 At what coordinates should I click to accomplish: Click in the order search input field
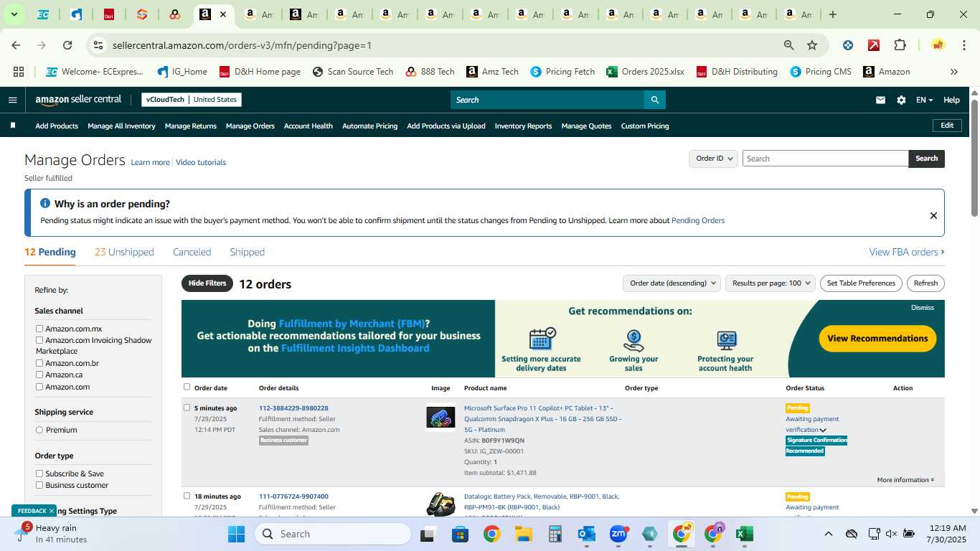point(825,159)
